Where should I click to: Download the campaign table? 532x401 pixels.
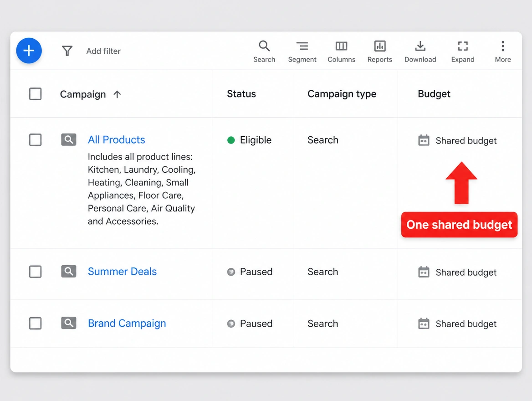tap(420, 51)
